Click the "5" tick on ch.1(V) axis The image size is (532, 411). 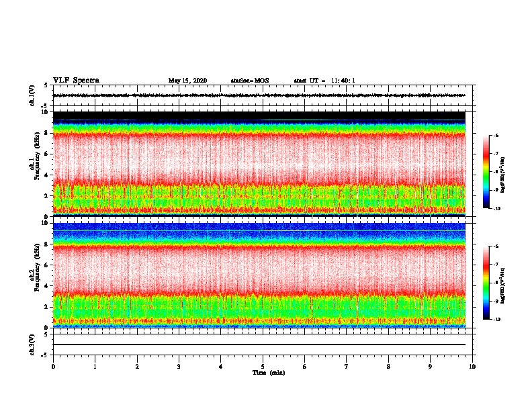[x=46, y=85]
